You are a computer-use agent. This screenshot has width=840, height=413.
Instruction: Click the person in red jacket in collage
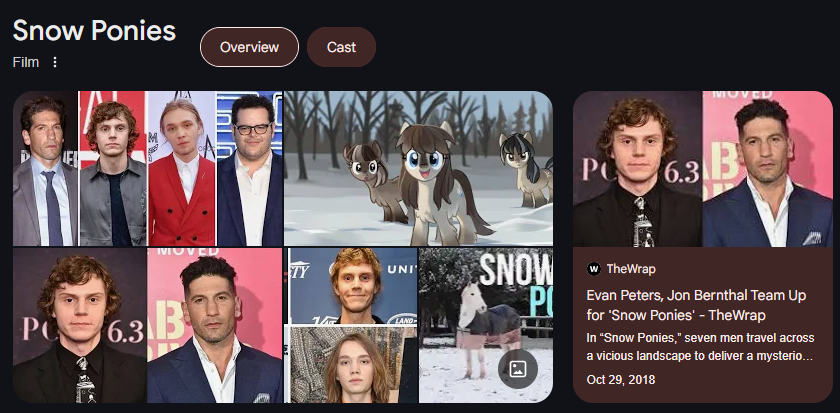point(182,168)
